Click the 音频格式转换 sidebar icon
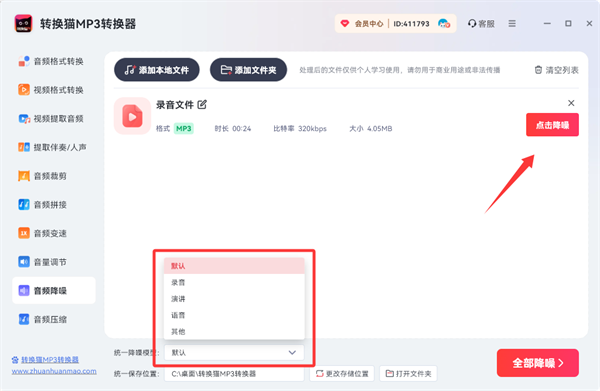The height and width of the screenshot is (391, 600). coord(24,61)
